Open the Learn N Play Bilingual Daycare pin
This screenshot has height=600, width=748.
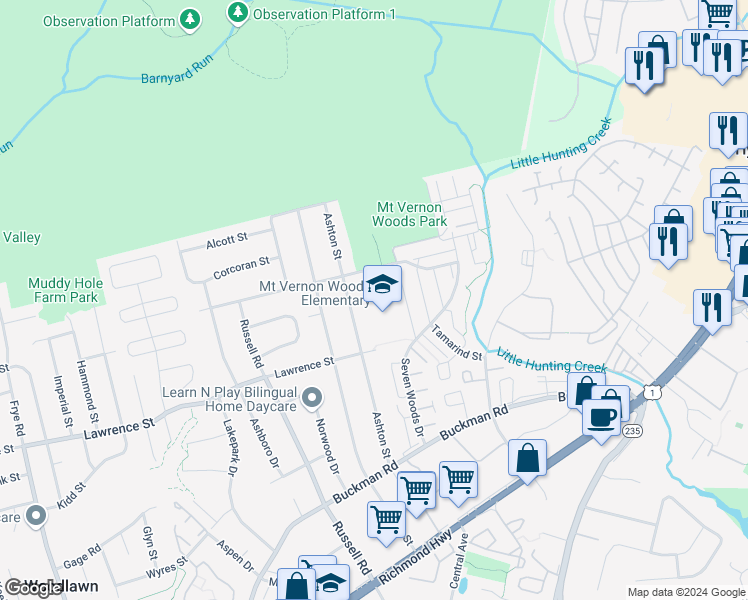(312, 399)
